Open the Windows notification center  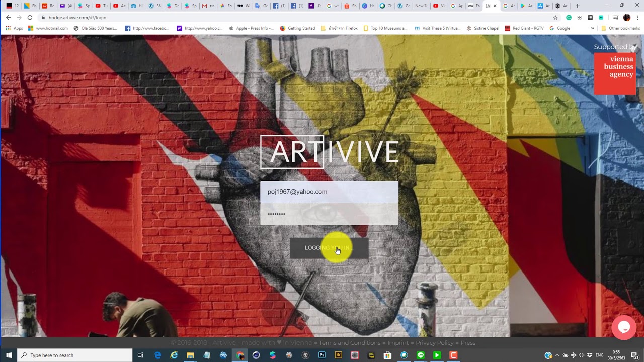635,355
